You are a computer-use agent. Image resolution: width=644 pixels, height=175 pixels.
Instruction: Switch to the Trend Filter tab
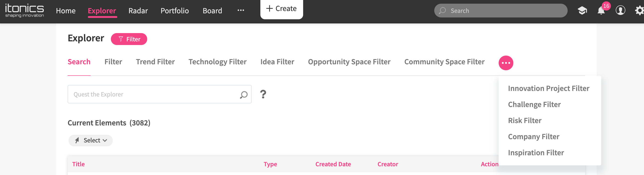coord(155,62)
